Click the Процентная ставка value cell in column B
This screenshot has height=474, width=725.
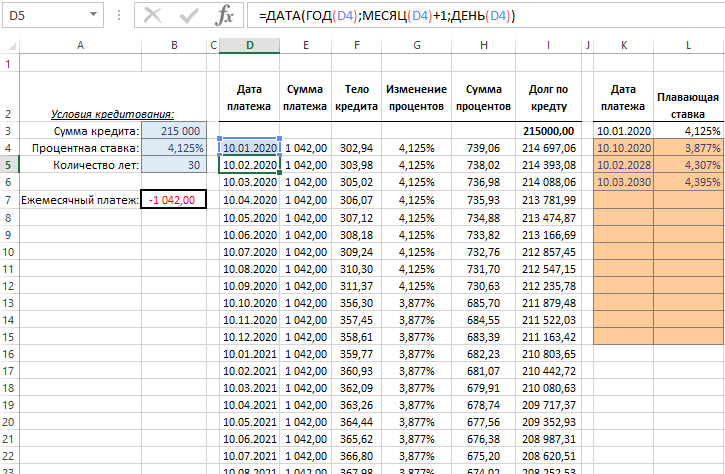point(175,148)
